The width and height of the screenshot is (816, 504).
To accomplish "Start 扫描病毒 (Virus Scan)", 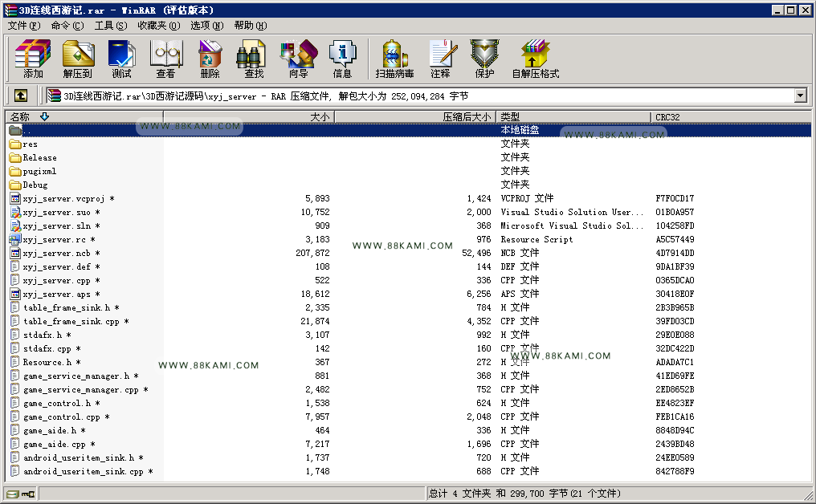I will pos(395,59).
